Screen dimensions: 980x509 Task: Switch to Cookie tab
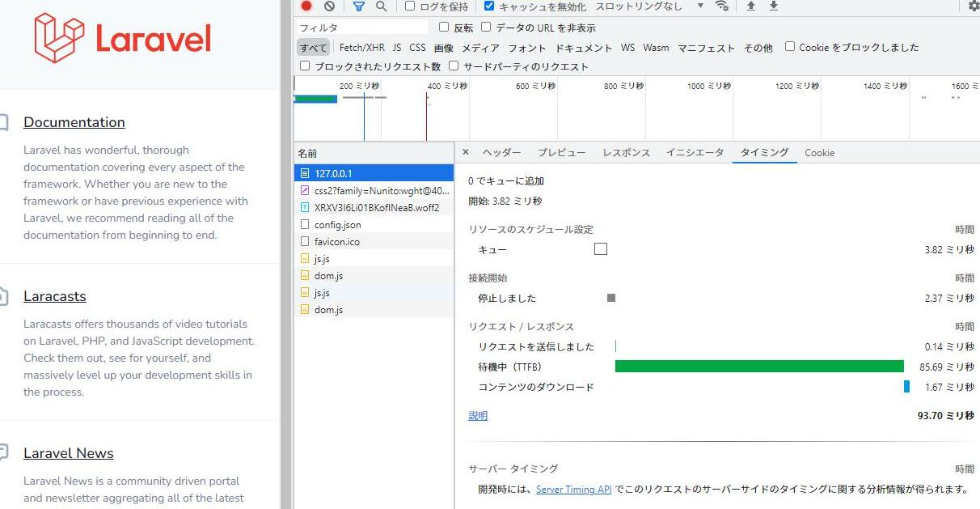pyautogui.click(x=819, y=152)
